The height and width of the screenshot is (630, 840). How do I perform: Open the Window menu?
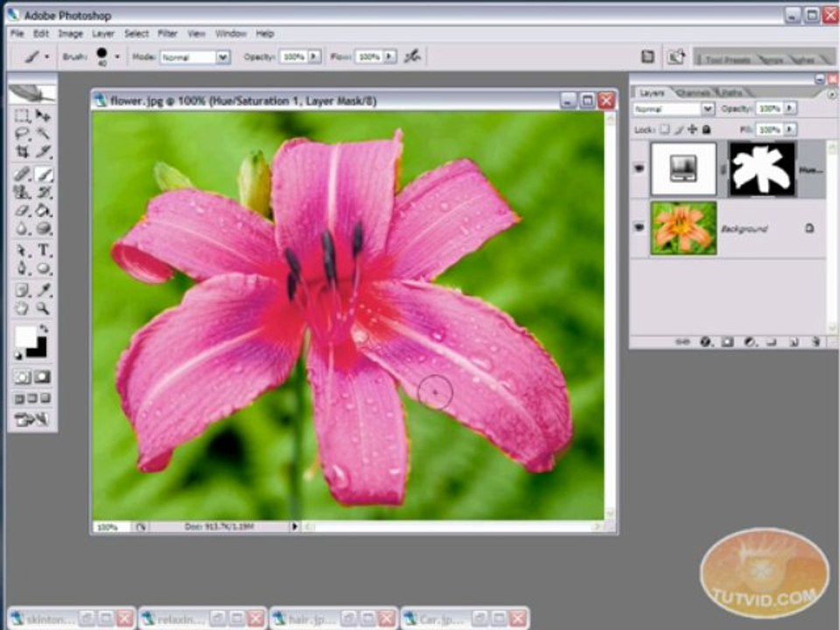pyautogui.click(x=230, y=33)
